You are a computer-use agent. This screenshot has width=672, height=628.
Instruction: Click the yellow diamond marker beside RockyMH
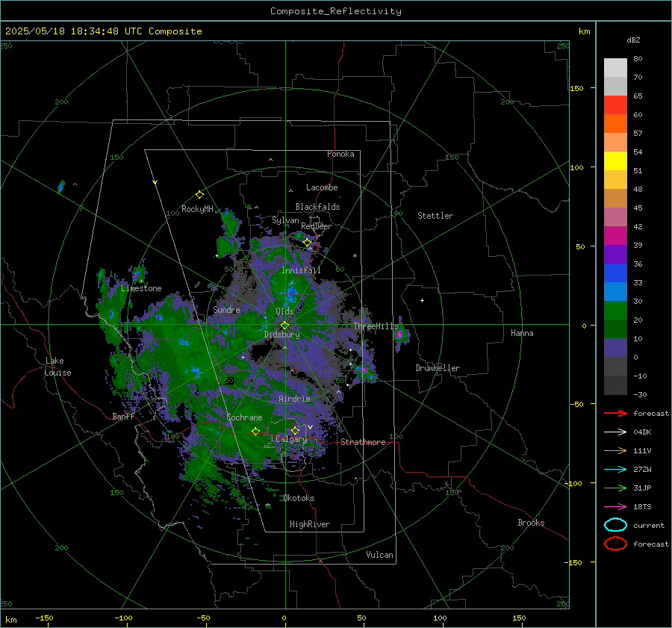pos(199,195)
